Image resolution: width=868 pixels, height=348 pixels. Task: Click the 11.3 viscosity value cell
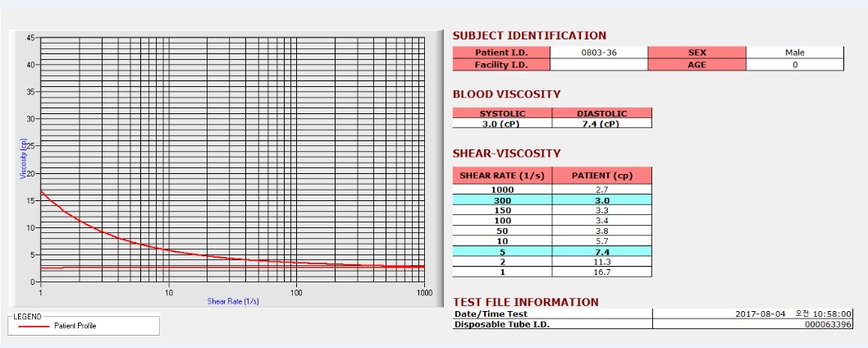[x=602, y=262]
